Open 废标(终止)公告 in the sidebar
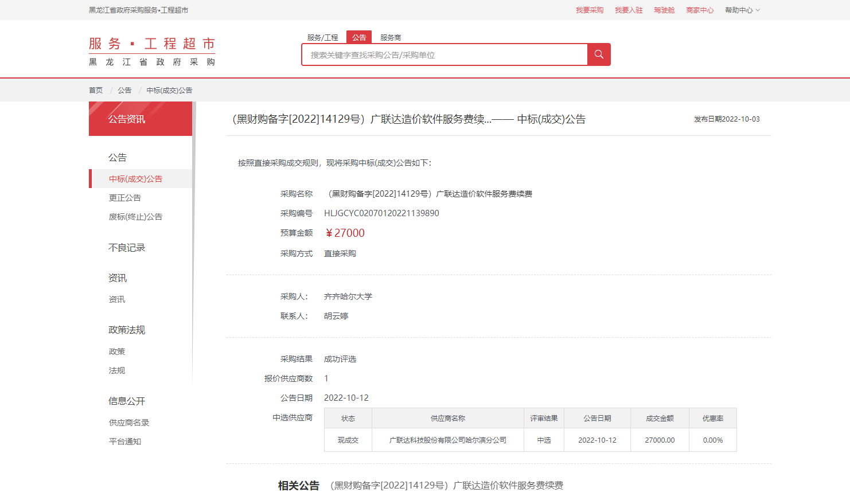The image size is (850, 504). (136, 217)
